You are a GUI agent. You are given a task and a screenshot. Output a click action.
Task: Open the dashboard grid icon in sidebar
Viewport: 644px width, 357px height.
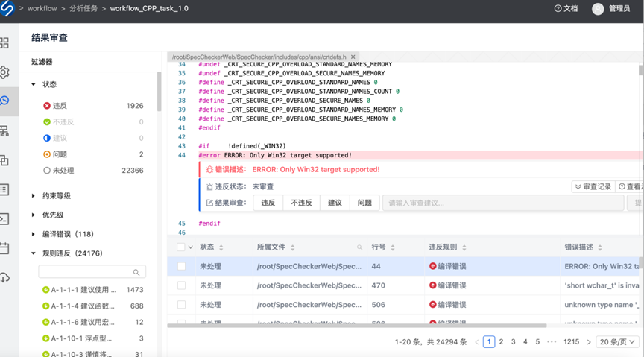click(x=4, y=43)
